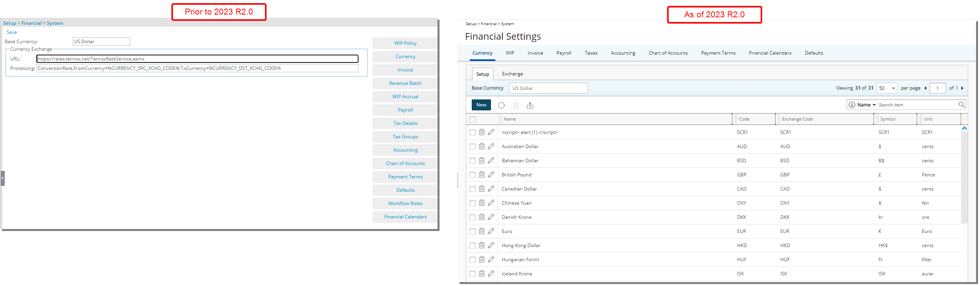Click the search magnifier icon
The height and width of the screenshot is (286, 980).
[x=962, y=104]
